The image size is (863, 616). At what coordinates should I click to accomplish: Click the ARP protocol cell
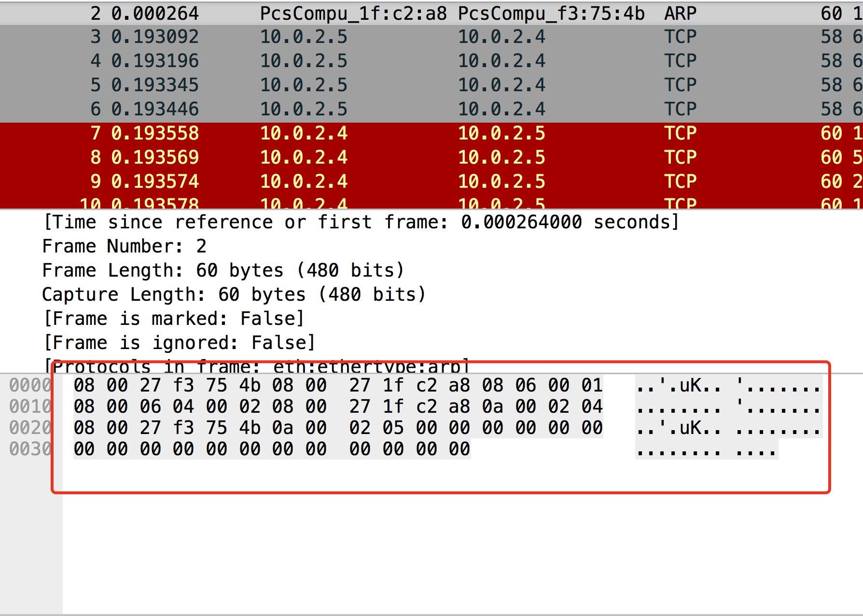coord(680,14)
